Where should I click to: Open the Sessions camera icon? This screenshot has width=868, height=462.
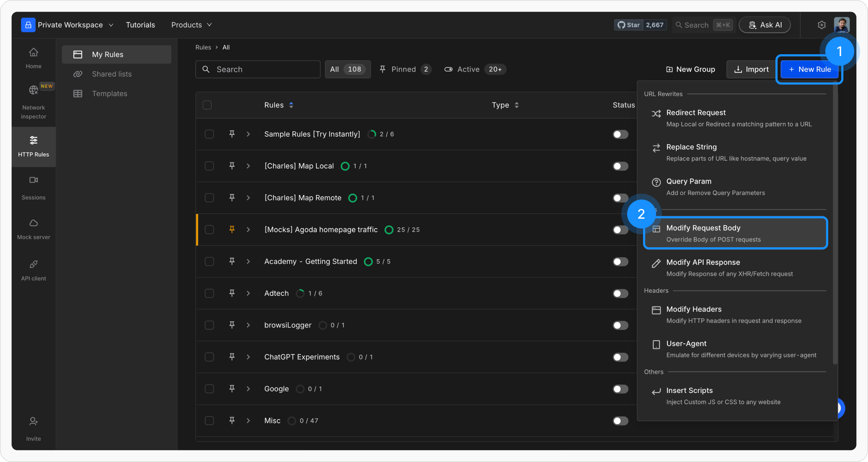(x=33, y=180)
